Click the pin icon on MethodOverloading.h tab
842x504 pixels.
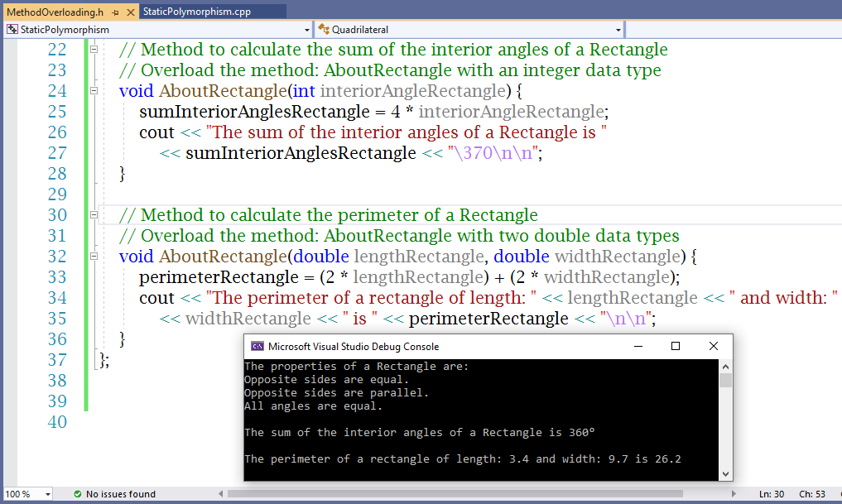(x=115, y=12)
